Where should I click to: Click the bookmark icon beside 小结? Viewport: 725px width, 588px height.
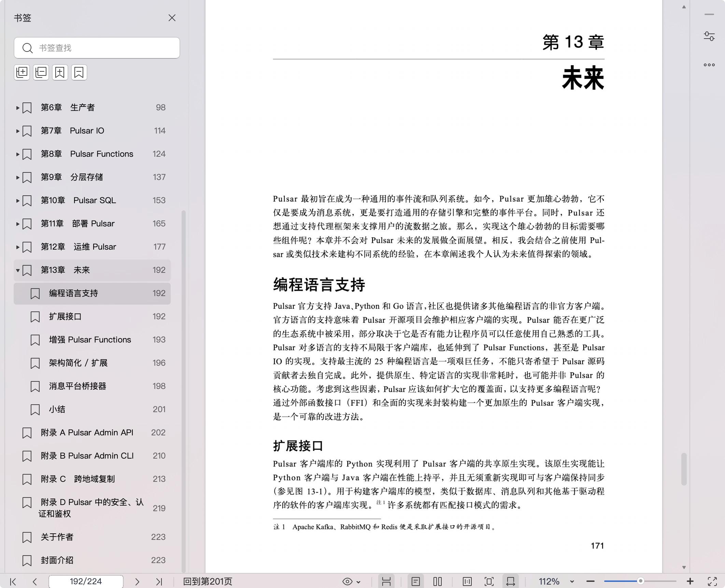tap(35, 410)
